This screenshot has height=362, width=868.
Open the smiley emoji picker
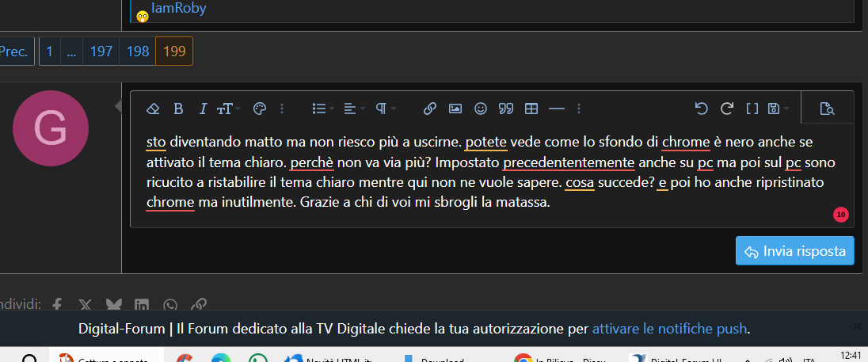[x=481, y=109]
